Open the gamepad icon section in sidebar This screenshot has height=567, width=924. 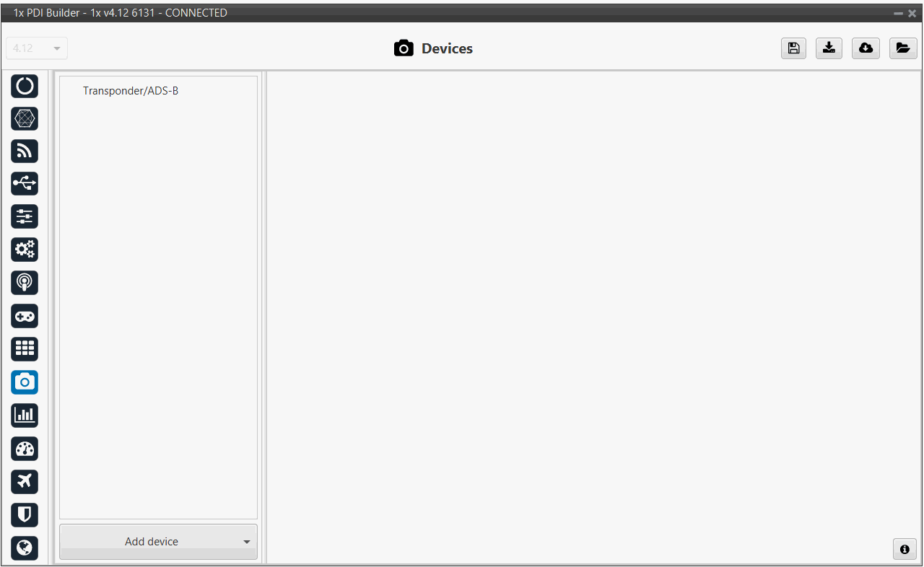click(x=25, y=316)
